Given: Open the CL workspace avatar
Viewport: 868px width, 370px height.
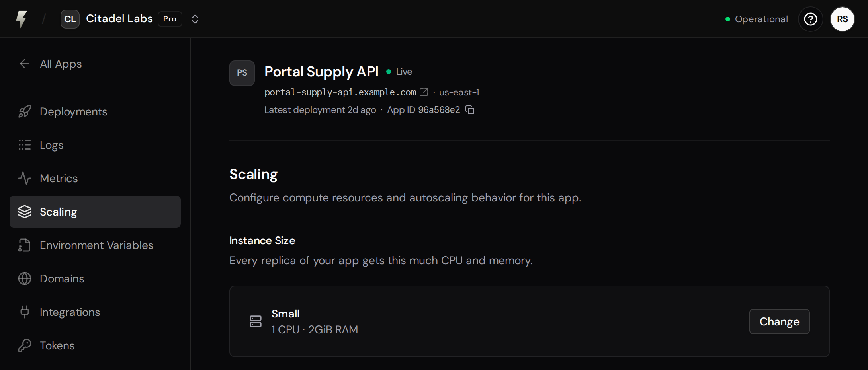Looking at the screenshot, I should (x=70, y=19).
